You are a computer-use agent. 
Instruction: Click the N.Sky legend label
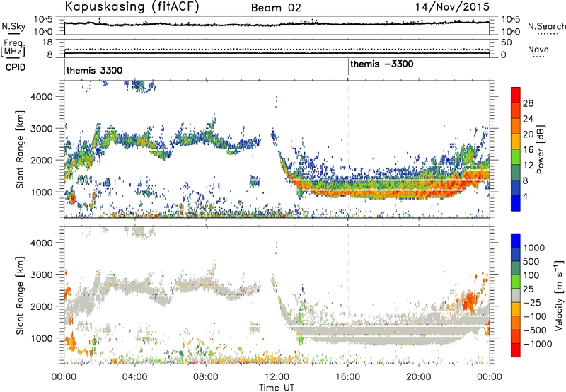click(x=13, y=26)
